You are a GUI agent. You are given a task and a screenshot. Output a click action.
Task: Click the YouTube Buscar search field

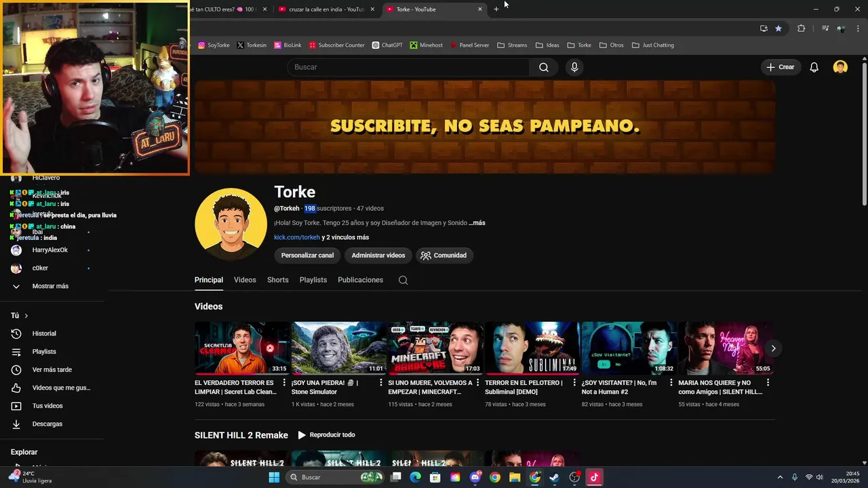coord(409,67)
